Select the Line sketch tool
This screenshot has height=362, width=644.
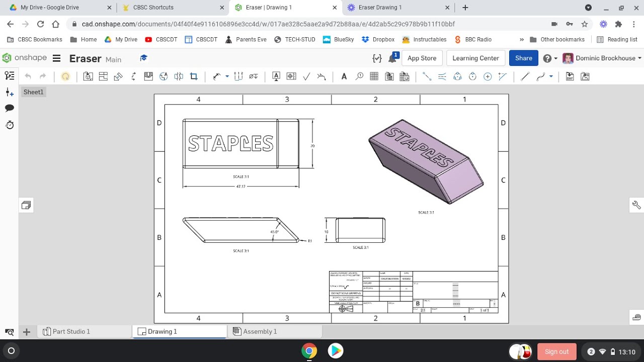525,76
